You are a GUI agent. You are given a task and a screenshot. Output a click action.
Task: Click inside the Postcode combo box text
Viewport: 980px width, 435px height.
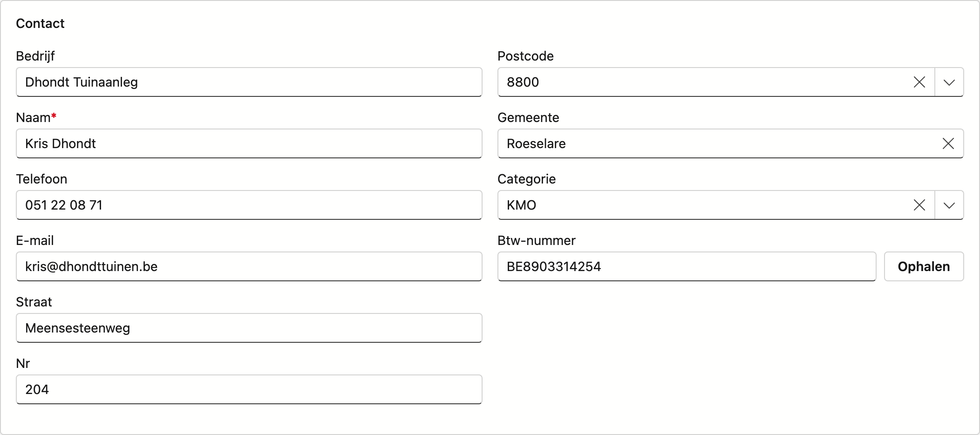(703, 82)
